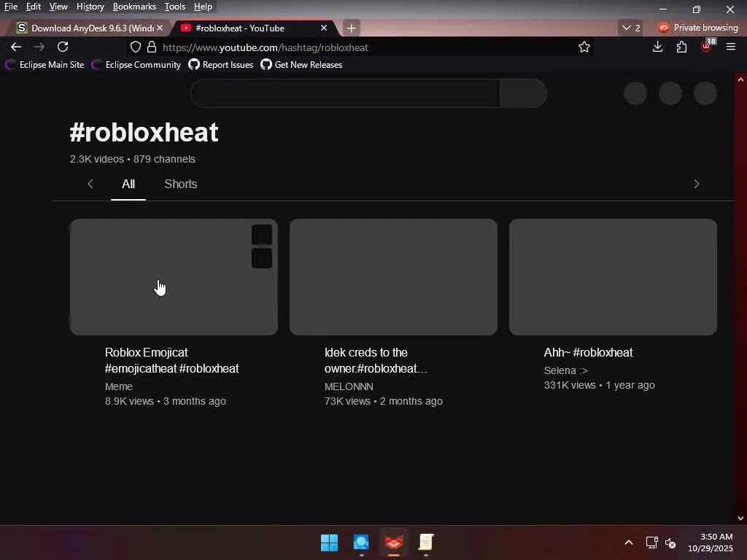Open the uBlock extension with 18 badge
The height and width of the screenshot is (560, 747).
click(x=707, y=46)
